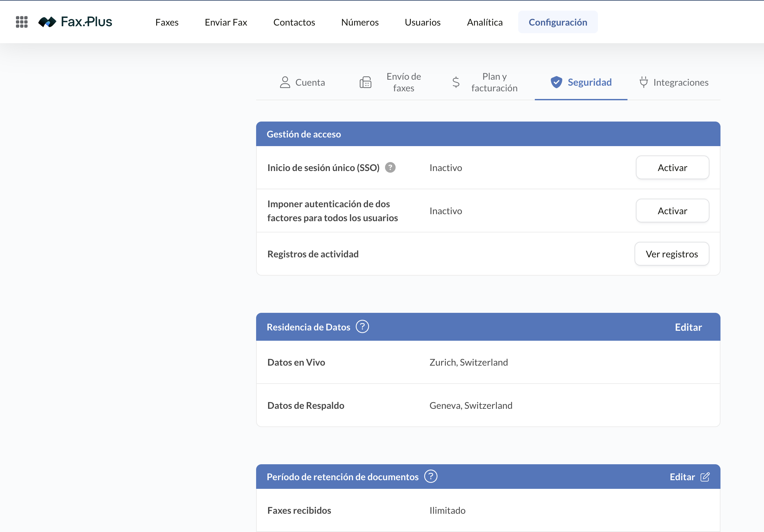Viewport: 764px width, 532px height.
Task: Edit the Residencia de Datos section
Action: pos(689,327)
